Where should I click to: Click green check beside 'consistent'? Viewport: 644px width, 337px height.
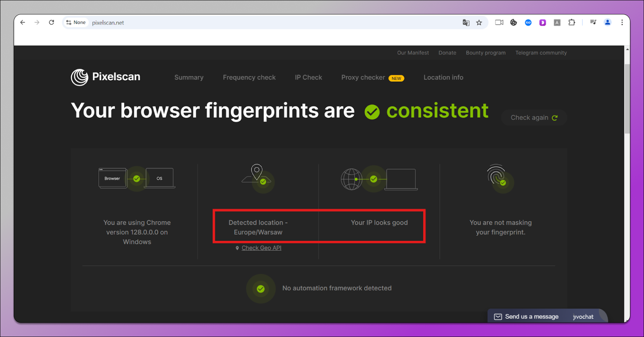[372, 112]
